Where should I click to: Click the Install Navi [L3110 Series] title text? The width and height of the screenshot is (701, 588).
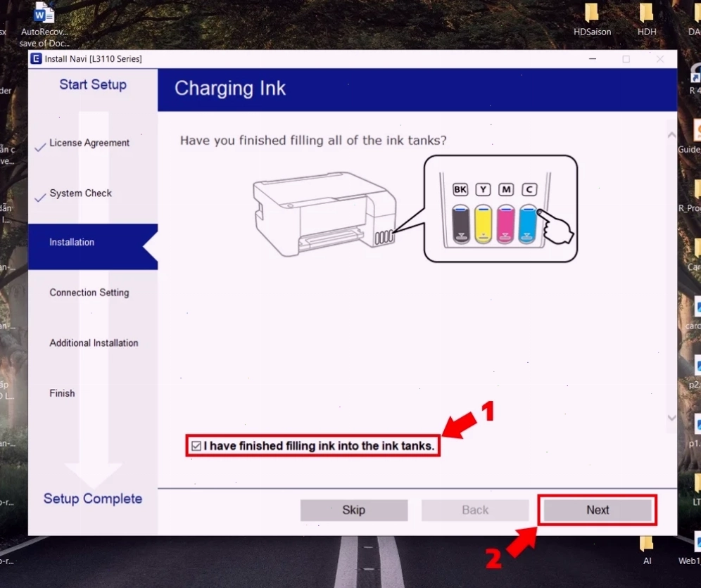(94, 59)
